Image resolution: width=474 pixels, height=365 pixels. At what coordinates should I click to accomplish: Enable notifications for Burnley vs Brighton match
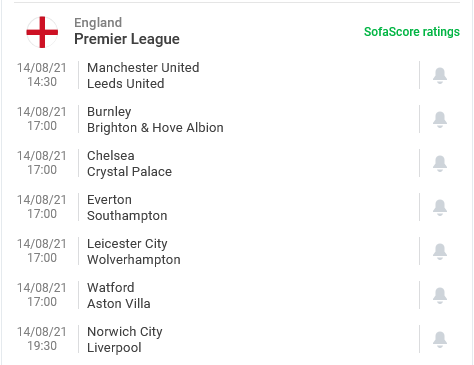pos(440,119)
